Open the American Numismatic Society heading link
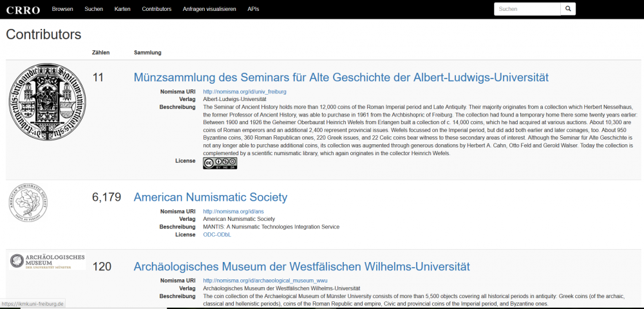Screen dimensions: 644x309 click(210, 197)
